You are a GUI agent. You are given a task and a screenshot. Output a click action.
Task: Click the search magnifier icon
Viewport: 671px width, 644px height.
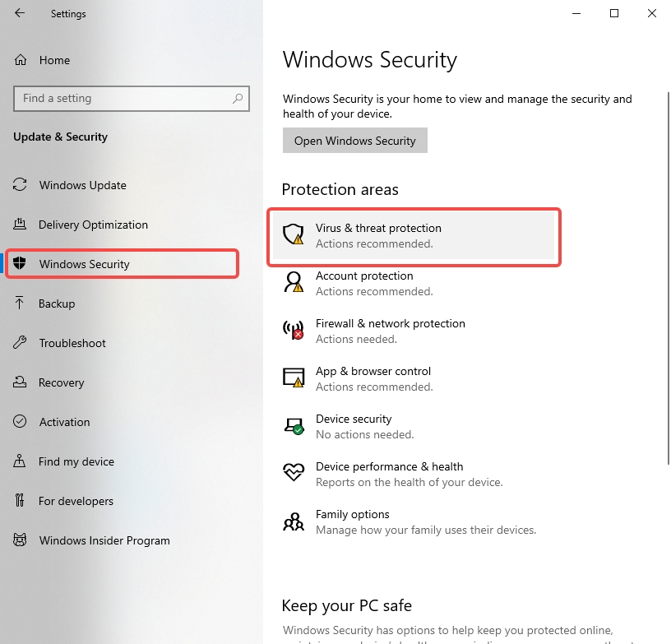(238, 99)
